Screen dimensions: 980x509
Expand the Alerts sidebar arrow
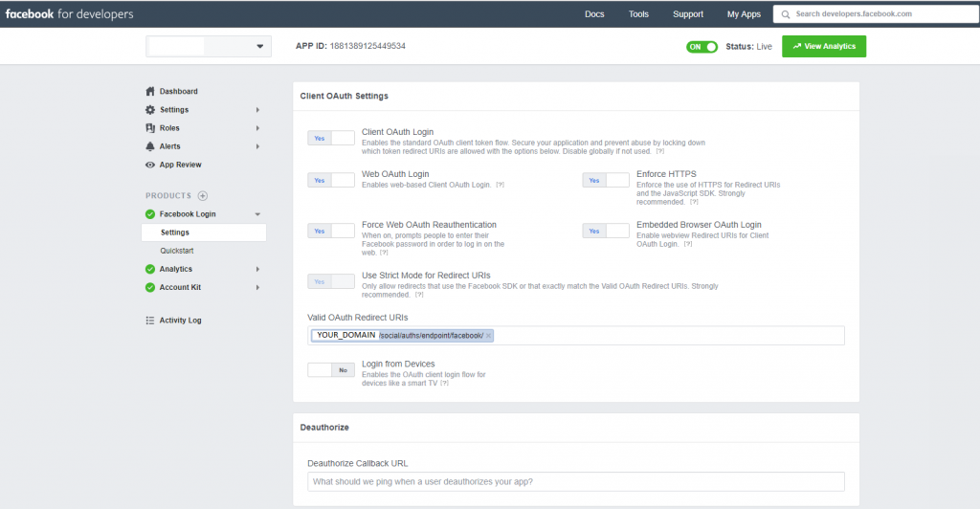[257, 146]
